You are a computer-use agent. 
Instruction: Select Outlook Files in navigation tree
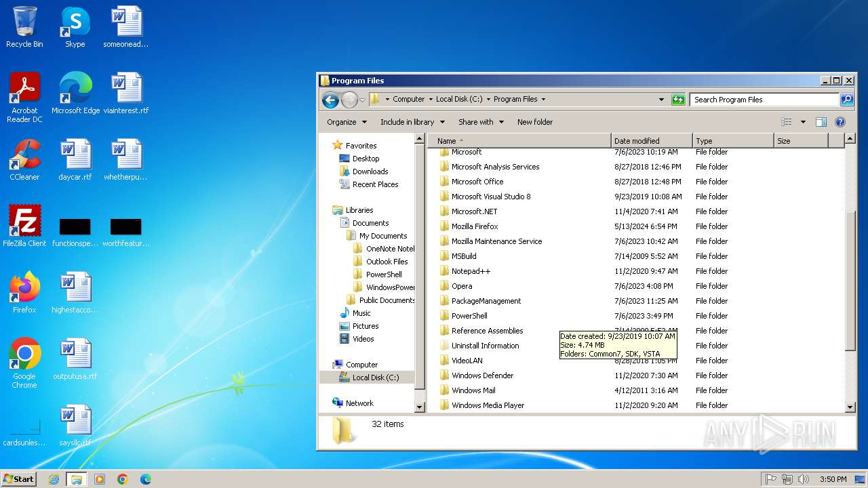pos(387,262)
